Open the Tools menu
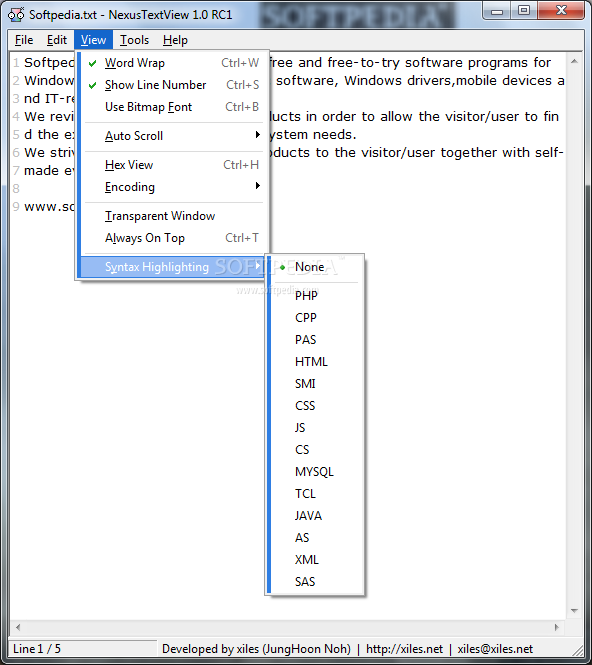 click(134, 40)
